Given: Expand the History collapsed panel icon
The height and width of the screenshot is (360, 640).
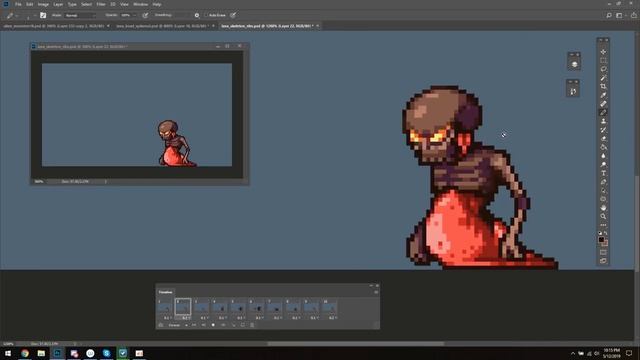Looking at the screenshot, I should click(x=573, y=91).
